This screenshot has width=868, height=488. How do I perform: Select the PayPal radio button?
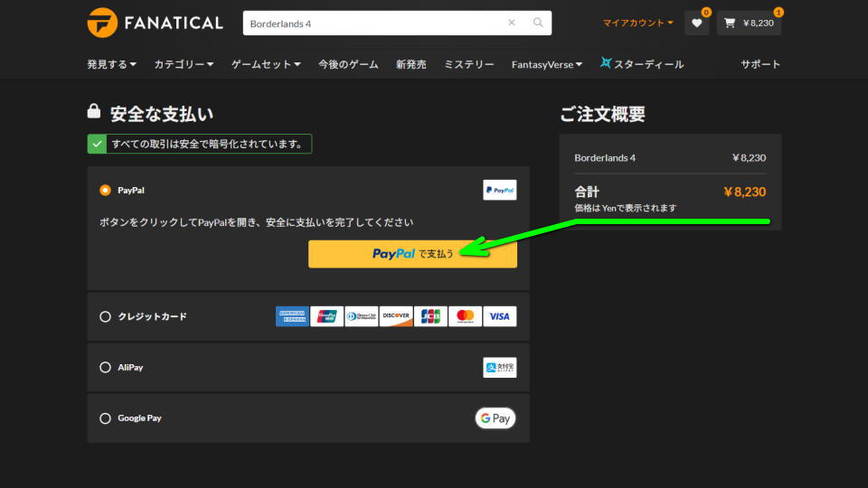pos(105,191)
